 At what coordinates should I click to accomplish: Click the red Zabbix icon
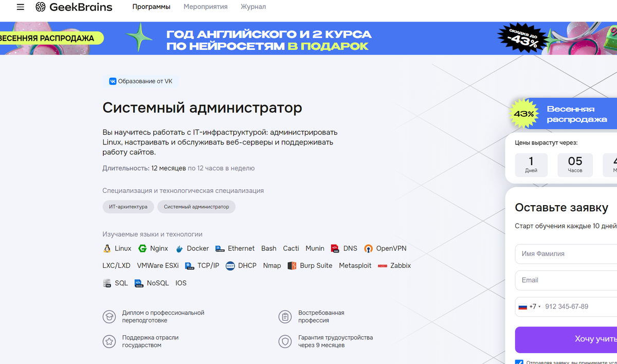(x=383, y=266)
